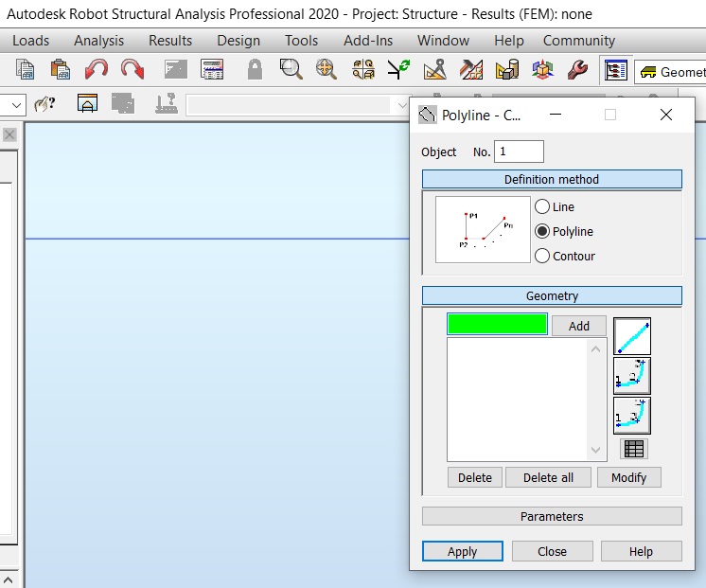Click the Copy toolbar icon
Screen dimensions: 706x588
25,70
